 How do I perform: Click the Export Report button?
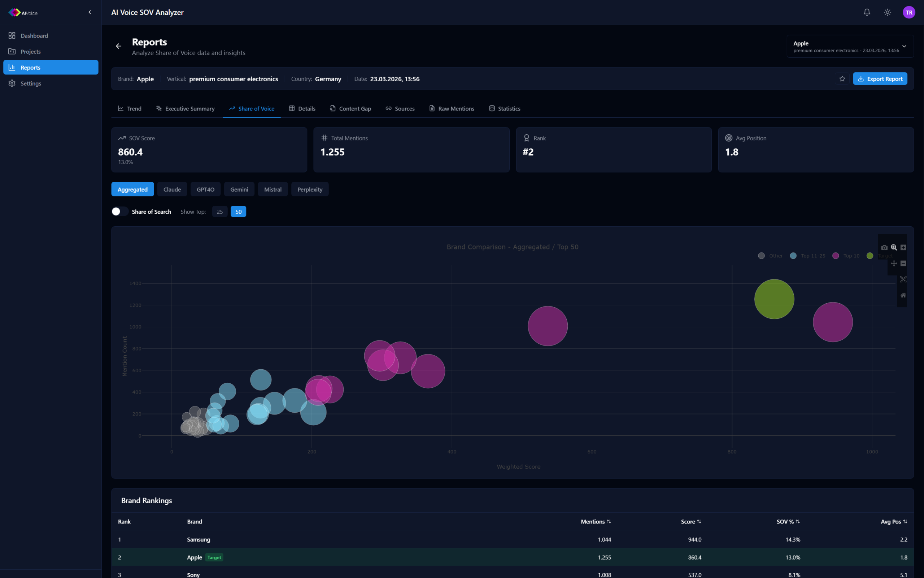point(880,79)
